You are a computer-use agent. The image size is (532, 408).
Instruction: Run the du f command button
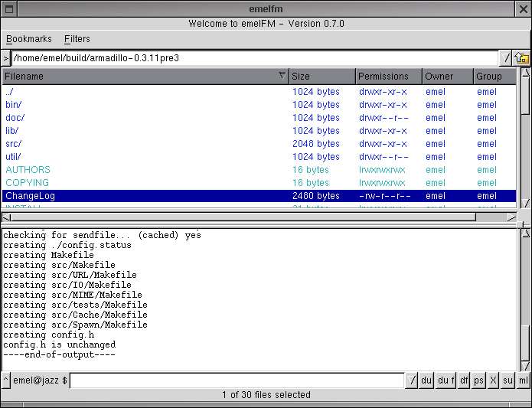[x=446, y=380]
